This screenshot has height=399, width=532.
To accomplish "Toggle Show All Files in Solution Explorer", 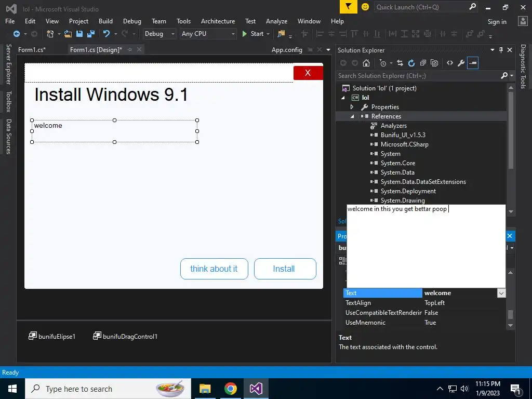I will point(434,63).
